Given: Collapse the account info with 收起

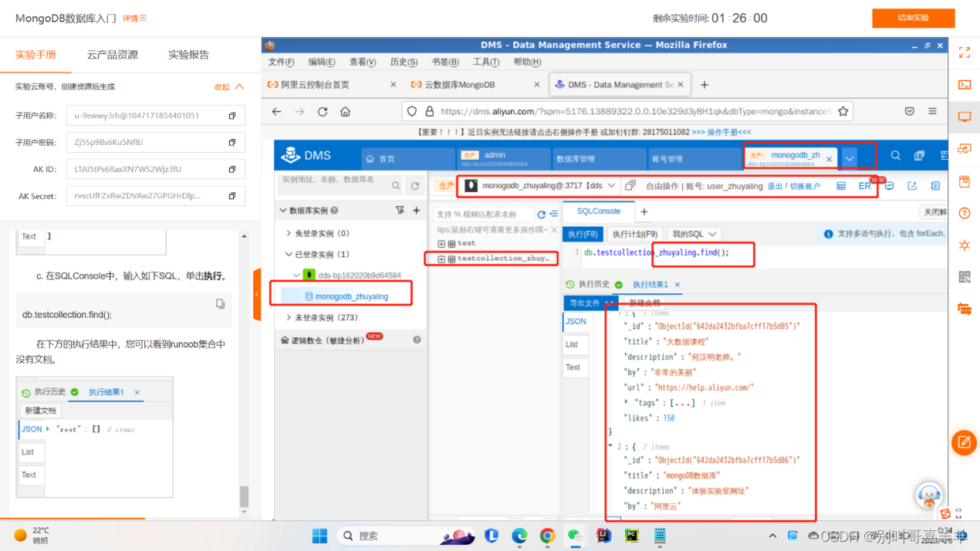Looking at the screenshot, I should pos(229,86).
